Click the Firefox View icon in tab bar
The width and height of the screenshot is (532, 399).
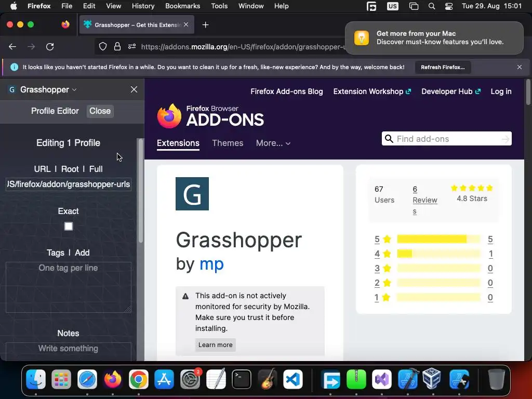pos(65,24)
